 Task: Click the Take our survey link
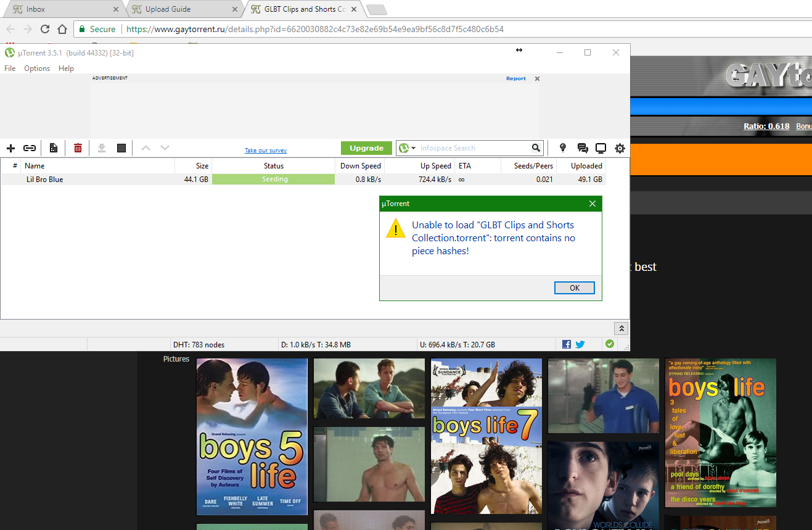pyautogui.click(x=265, y=150)
